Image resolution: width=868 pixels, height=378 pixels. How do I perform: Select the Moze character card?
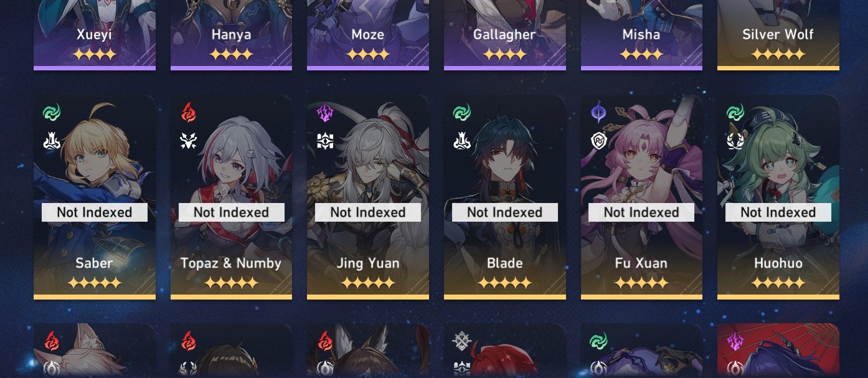(x=368, y=35)
